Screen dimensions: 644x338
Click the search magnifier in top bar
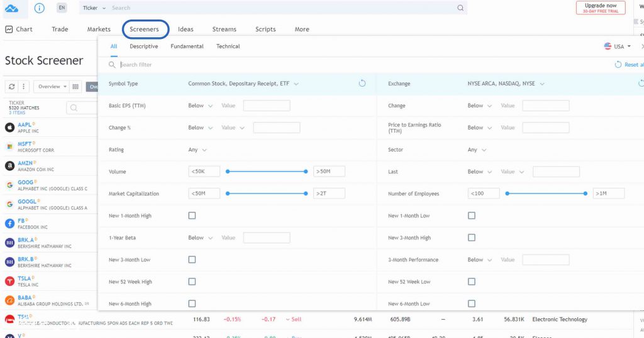point(460,8)
